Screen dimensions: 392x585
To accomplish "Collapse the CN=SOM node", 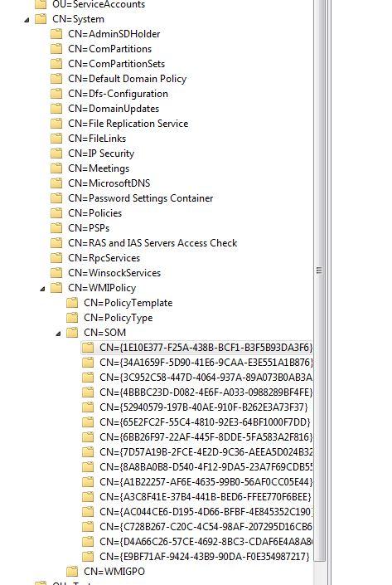I will [58, 334].
